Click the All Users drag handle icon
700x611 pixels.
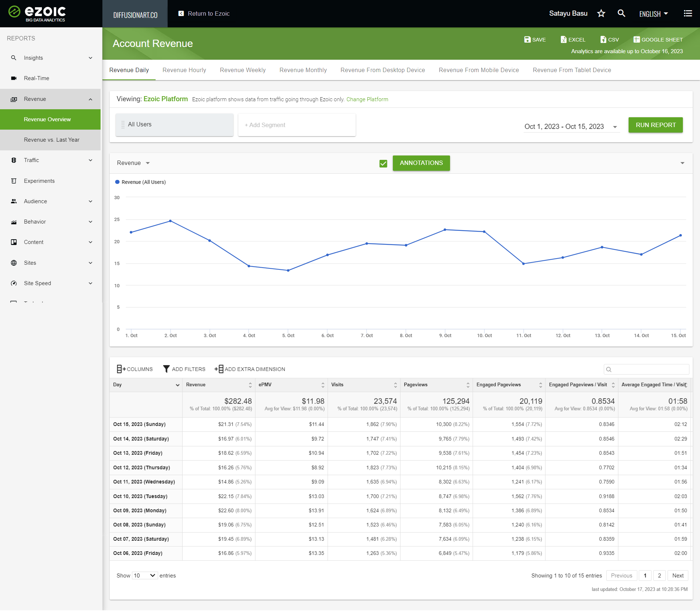coord(123,125)
